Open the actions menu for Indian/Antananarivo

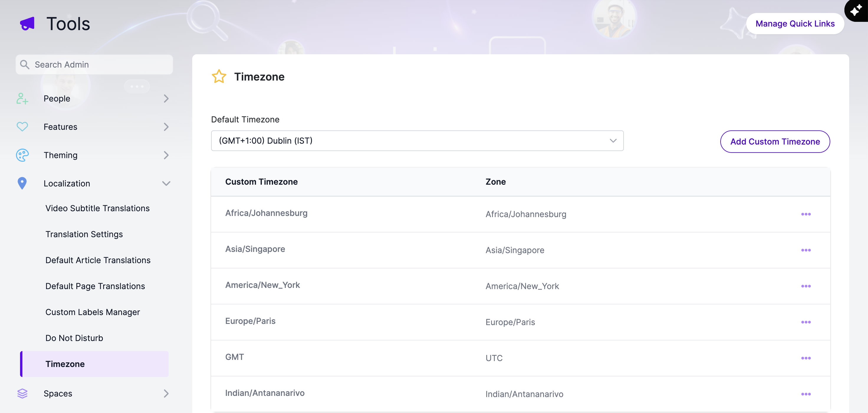coord(806,394)
